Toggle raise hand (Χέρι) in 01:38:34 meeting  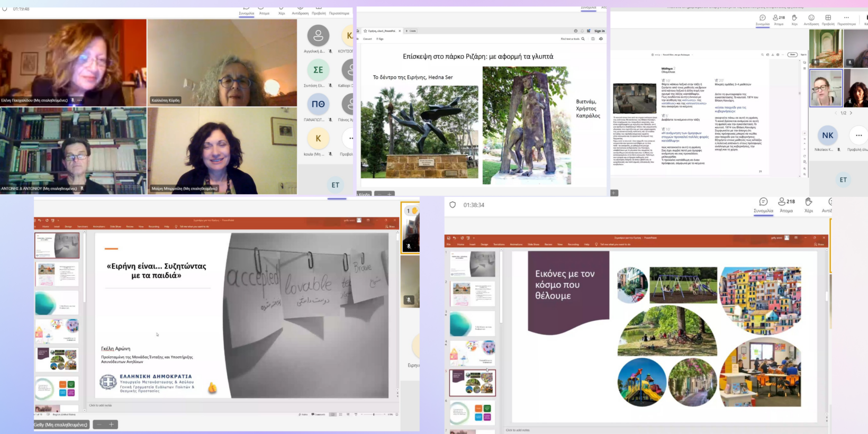808,202
